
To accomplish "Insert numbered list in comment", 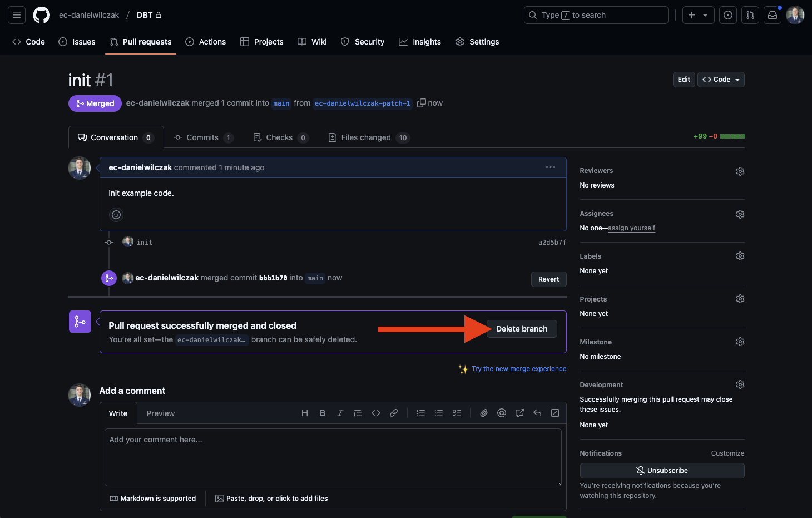I will (421, 413).
